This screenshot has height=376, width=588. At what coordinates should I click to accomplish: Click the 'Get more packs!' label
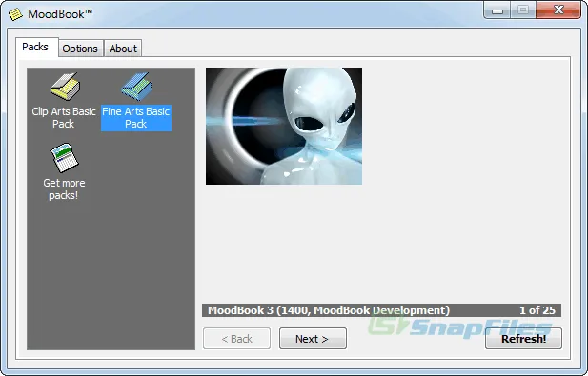[x=64, y=189]
